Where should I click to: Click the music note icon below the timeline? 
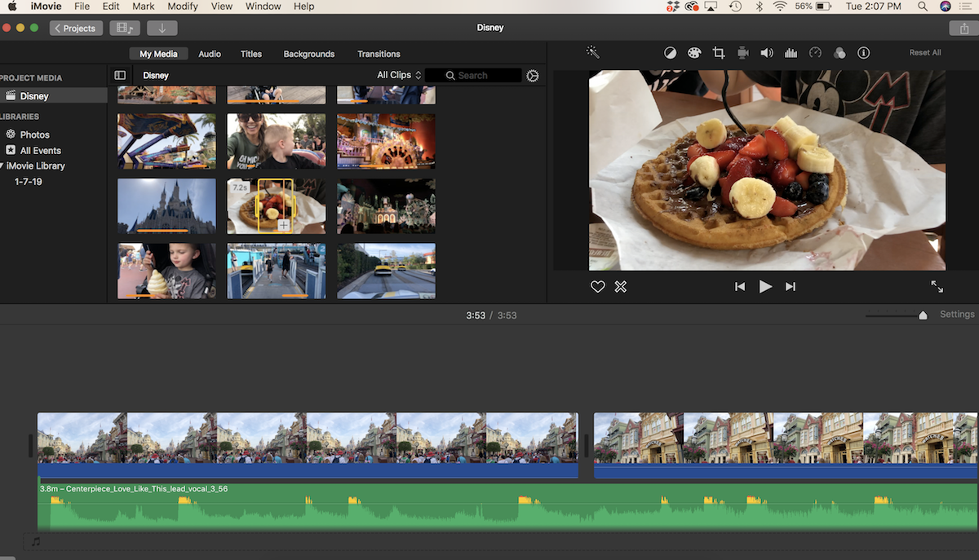tap(36, 541)
